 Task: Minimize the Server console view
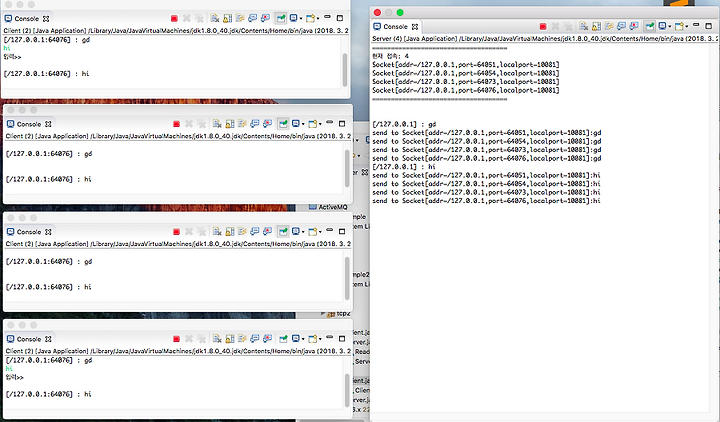[696, 25]
